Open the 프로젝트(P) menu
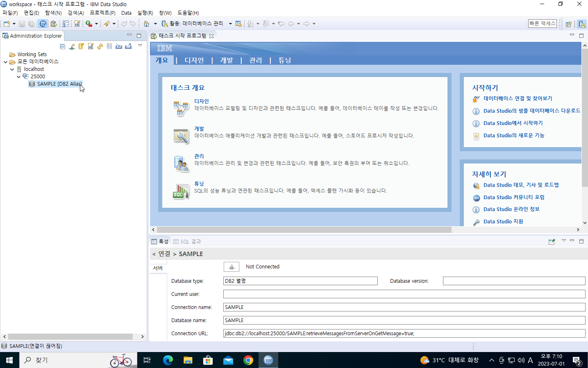Viewport: 588px width, 368px height. [x=102, y=13]
